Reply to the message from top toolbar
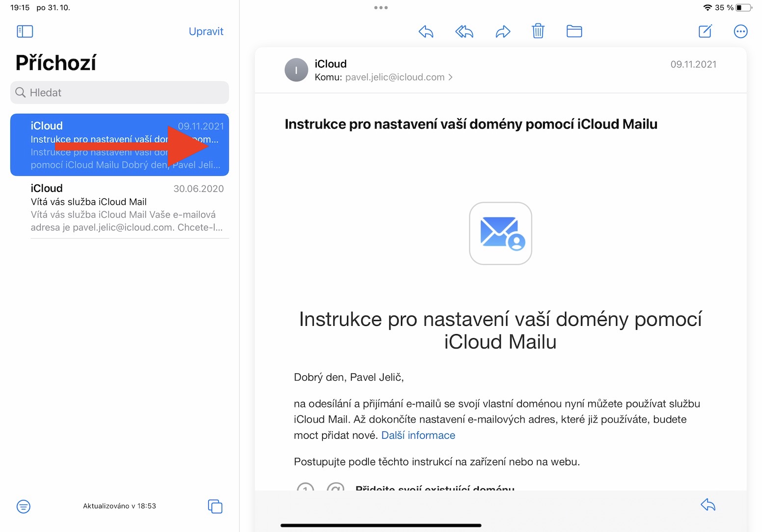Screen dimensions: 762x532 point(426,32)
